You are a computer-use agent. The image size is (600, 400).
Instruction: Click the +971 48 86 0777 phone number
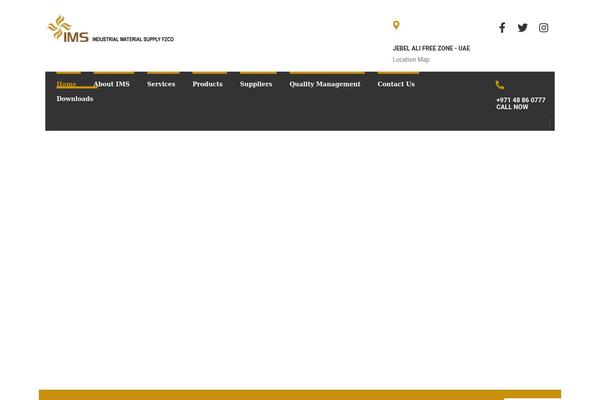(521, 100)
